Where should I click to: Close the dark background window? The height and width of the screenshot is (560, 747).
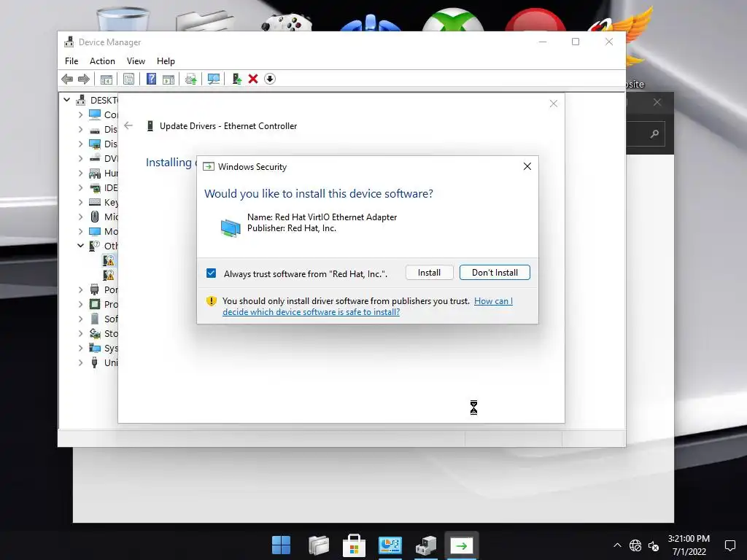657,102
